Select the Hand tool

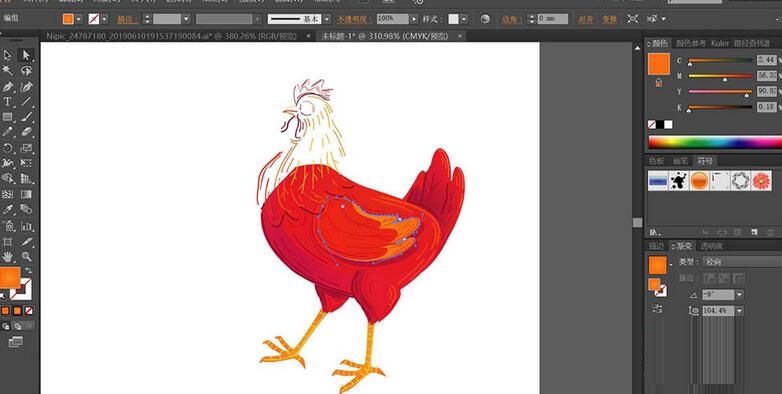[7, 256]
